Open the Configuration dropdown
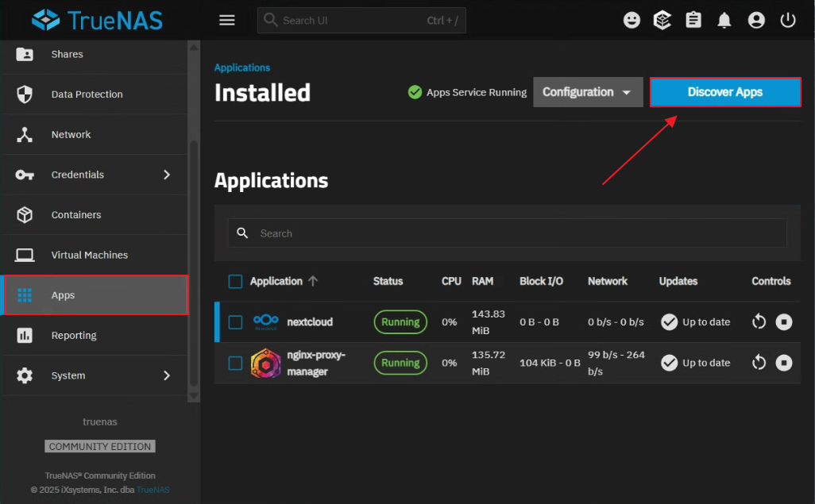This screenshot has height=504, width=815. pyautogui.click(x=588, y=92)
